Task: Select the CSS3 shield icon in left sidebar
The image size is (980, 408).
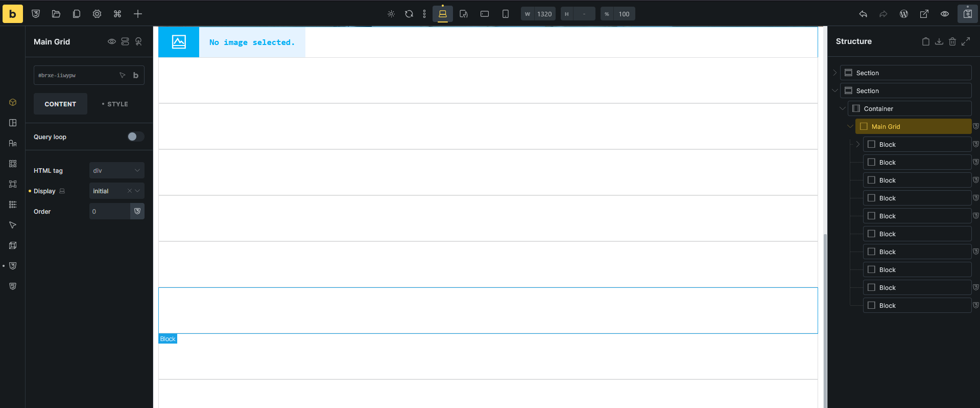Action: pos(13,266)
